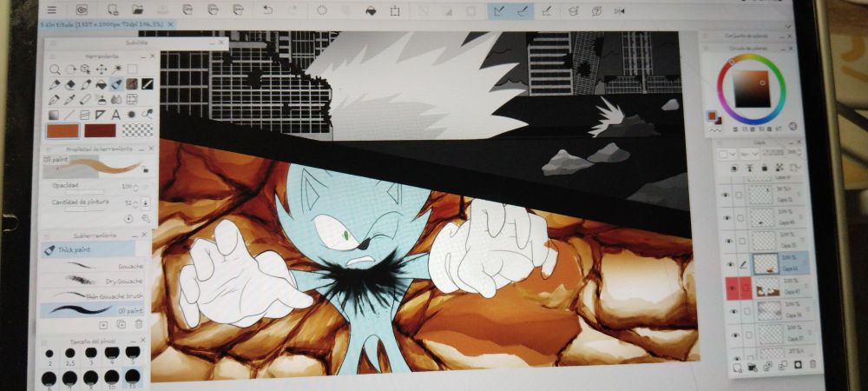Screen dimensions: 868x391
Task: Choose the Dry Gouache brush
Action: 92,281
